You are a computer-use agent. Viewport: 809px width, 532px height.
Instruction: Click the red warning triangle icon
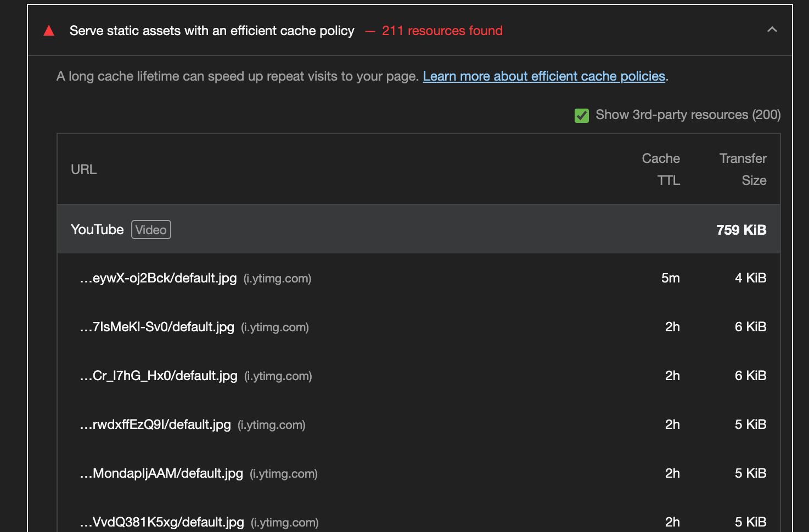[x=49, y=31]
